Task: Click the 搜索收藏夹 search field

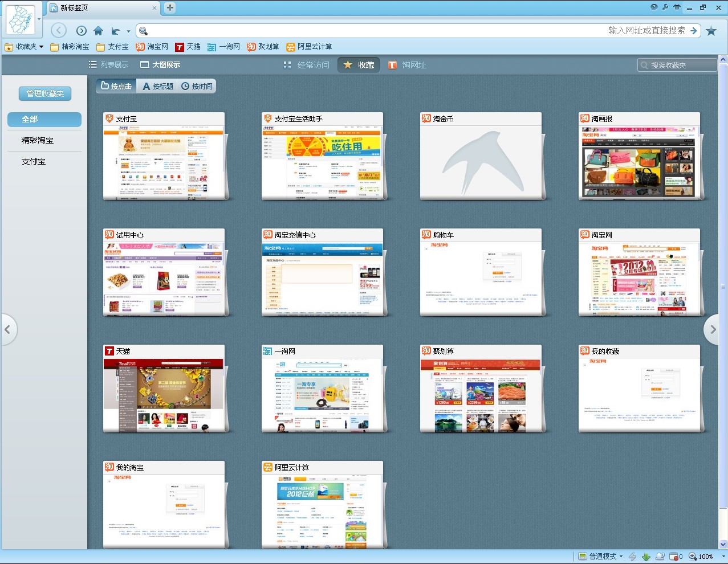Action: (x=677, y=65)
